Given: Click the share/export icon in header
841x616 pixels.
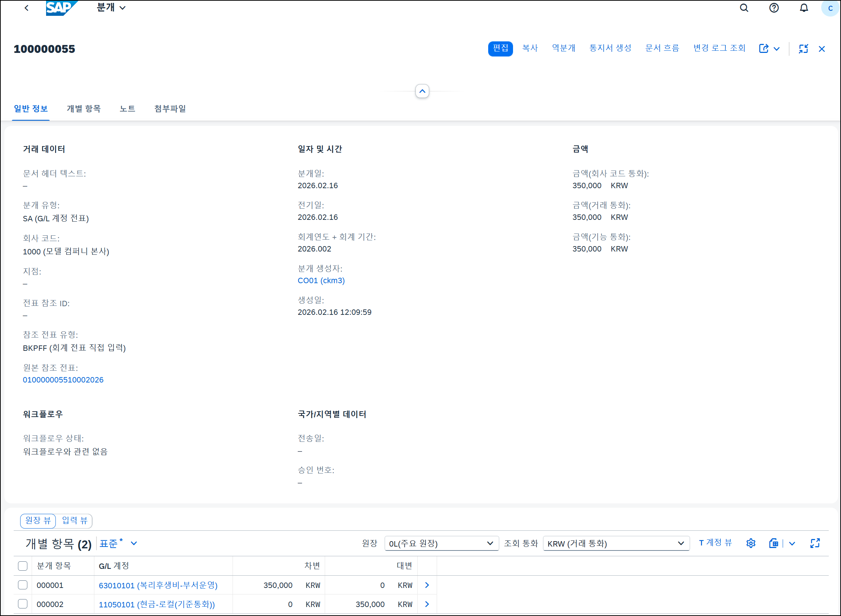Looking at the screenshot, I should click(763, 49).
